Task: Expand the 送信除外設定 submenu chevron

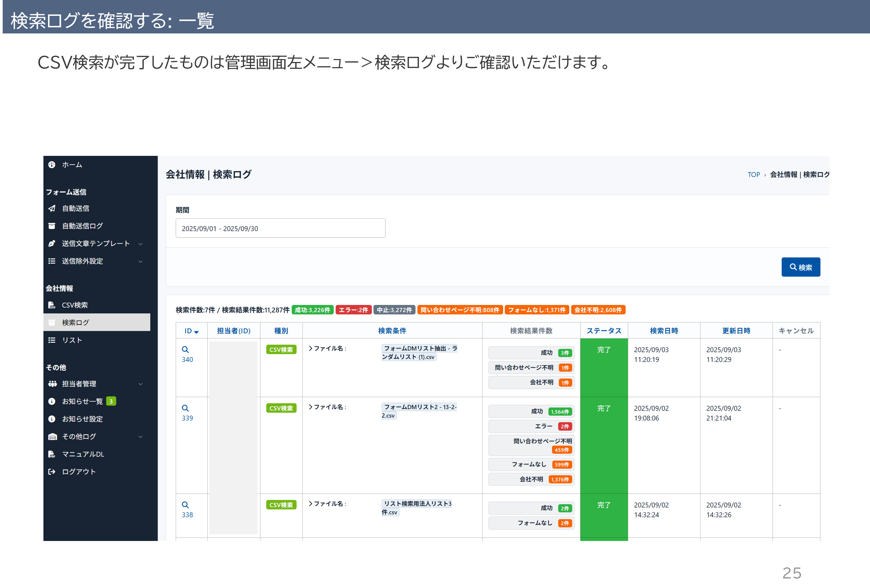Action: click(x=140, y=262)
